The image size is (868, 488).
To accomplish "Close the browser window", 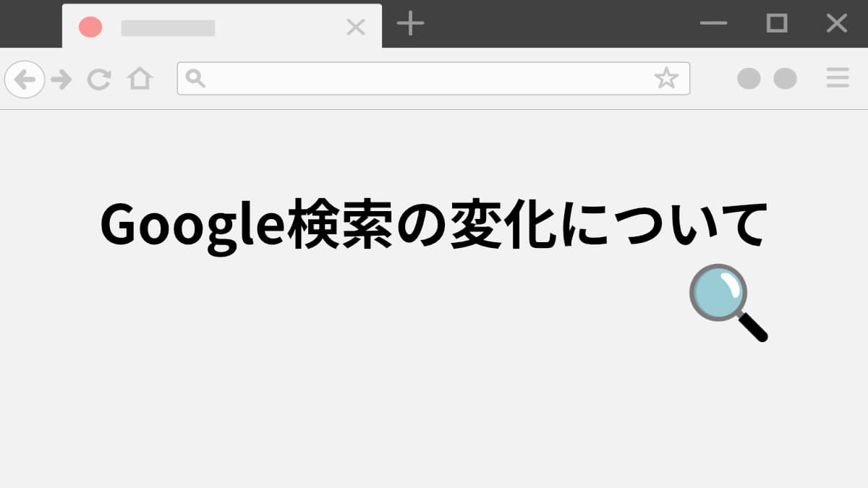I will pyautogui.click(x=837, y=23).
